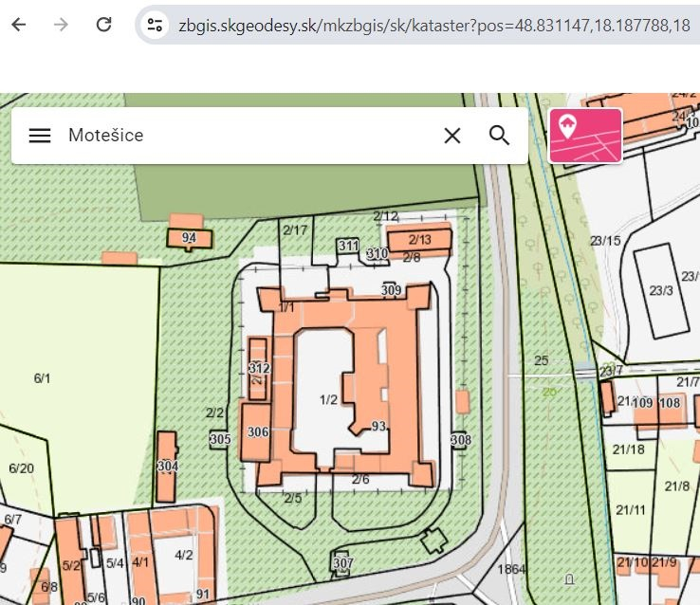Open the hamburger menu beside the search box

click(x=40, y=136)
